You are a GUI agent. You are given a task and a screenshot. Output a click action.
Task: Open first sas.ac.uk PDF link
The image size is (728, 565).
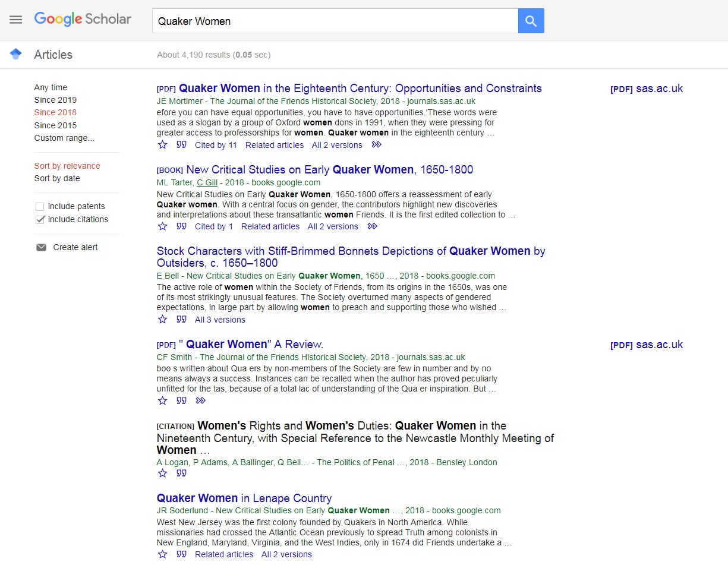coord(647,89)
